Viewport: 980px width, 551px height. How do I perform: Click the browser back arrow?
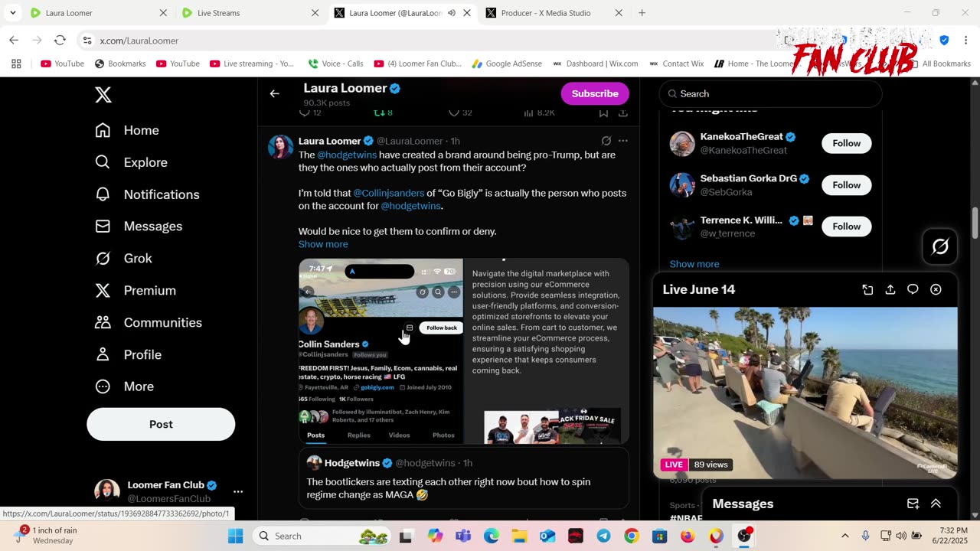click(14, 40)
